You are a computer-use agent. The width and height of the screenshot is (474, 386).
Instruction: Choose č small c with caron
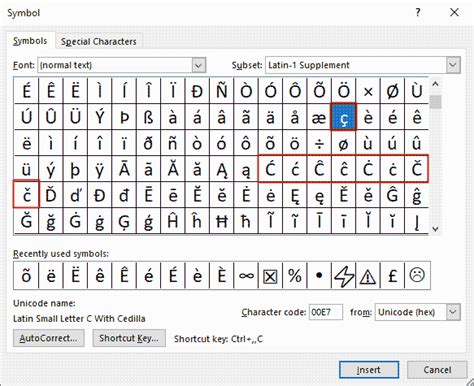pyautogui.click(x=26, y=195)
